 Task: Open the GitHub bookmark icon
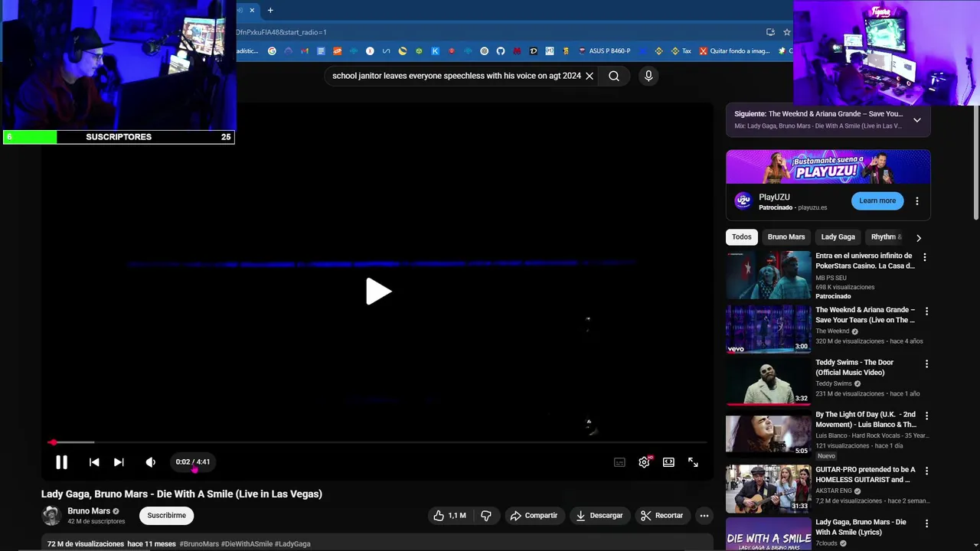coord(501,51)
